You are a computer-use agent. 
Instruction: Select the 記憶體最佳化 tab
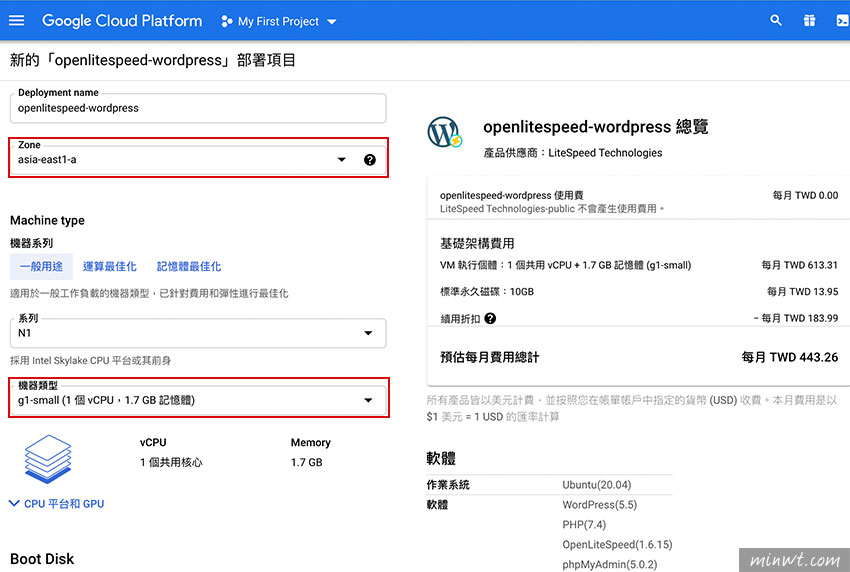pyautogui.click(x=189, y=267)
